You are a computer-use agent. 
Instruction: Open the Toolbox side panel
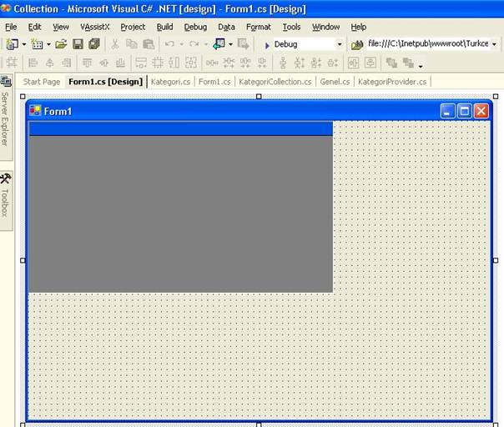pos(6,200)
